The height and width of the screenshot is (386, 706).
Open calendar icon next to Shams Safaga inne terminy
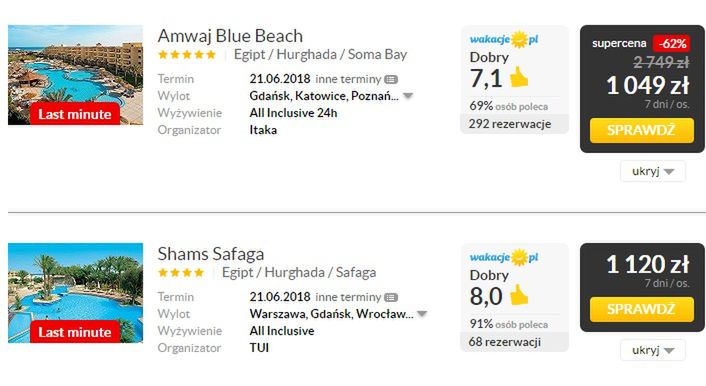pos(391,298)
